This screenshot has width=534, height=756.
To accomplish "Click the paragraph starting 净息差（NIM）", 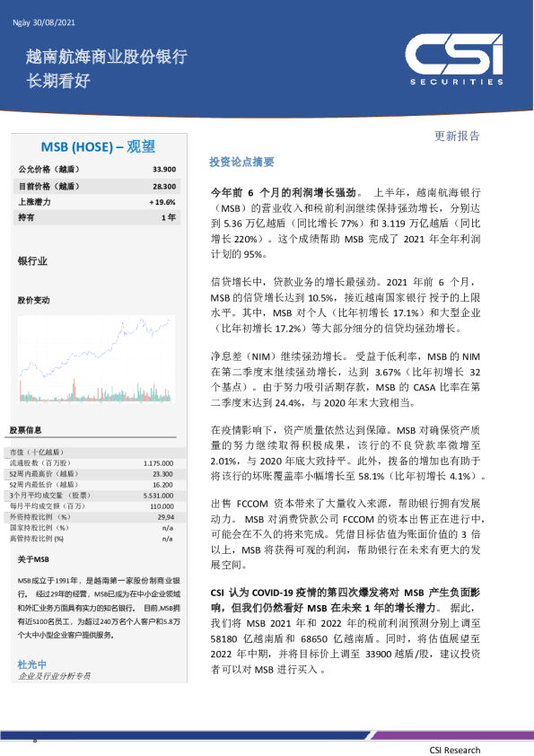I will click(346, 380).
